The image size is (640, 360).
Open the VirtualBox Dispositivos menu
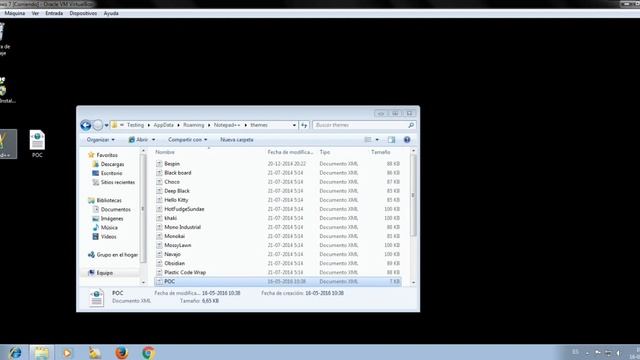click(83, 13)
